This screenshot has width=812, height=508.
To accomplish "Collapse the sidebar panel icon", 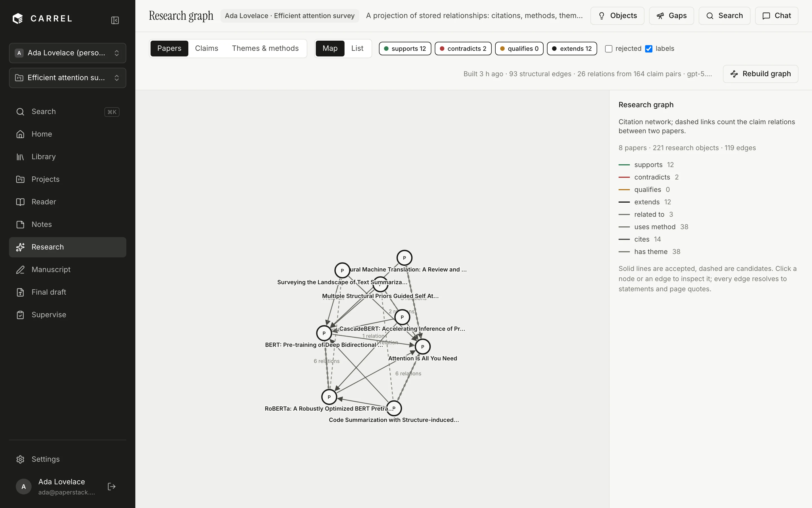I will pyautogui.click(x=115, y=20).
